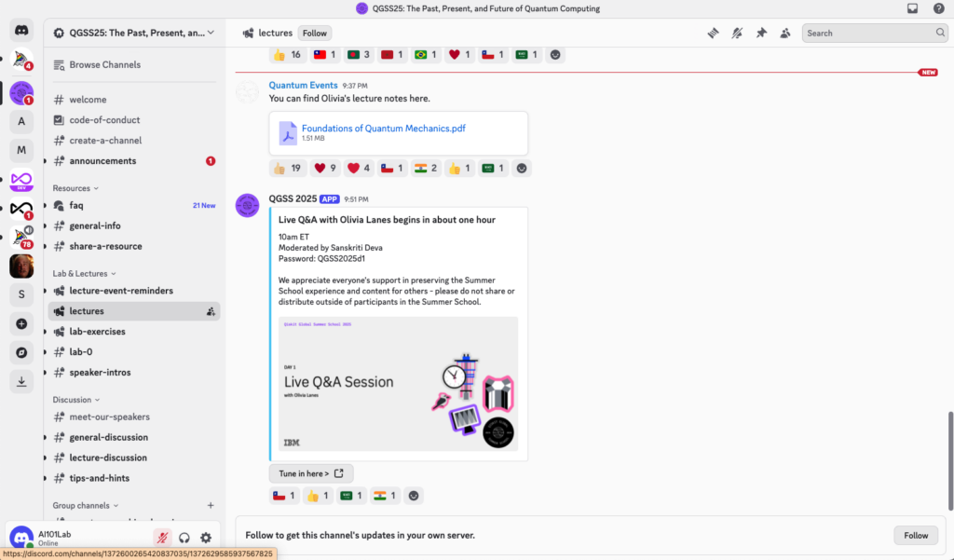Screen dimensions: 954x560
Task: Open the welcome channel
Action: [134, 99]
